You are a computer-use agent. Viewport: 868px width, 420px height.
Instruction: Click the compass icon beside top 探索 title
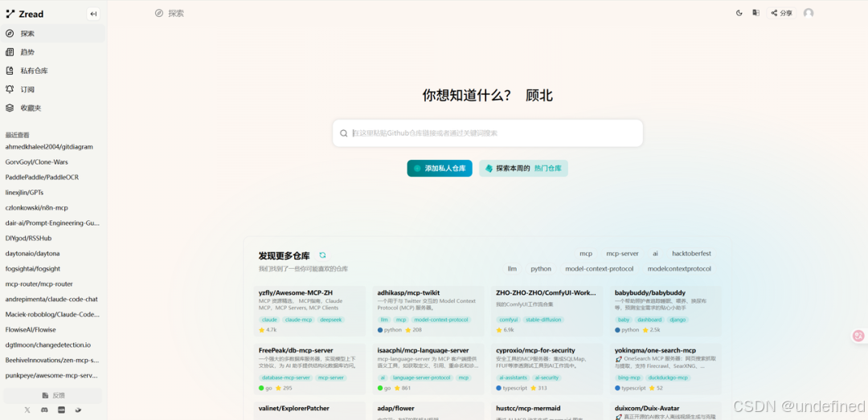[x=159, y=14]
